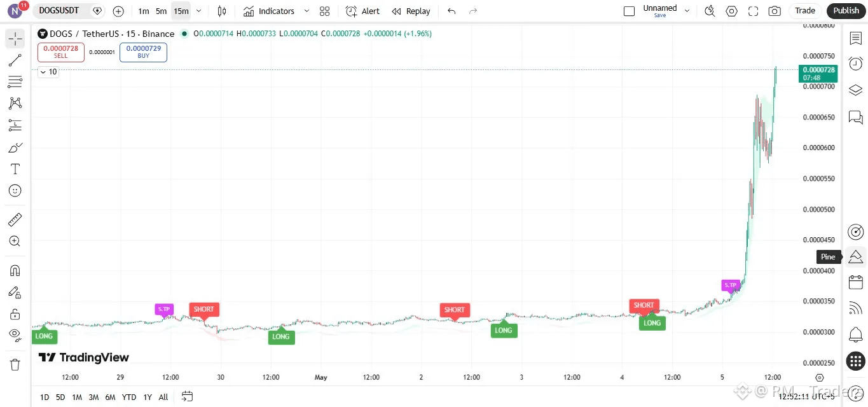
Task: Set date range to 3M
Action: (93, 397)
